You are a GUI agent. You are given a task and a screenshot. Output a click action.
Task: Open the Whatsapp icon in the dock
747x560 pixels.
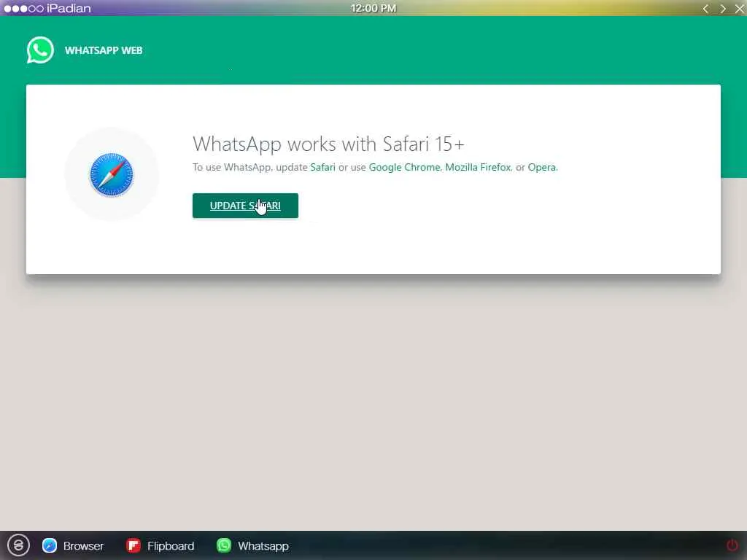point(224,545)
